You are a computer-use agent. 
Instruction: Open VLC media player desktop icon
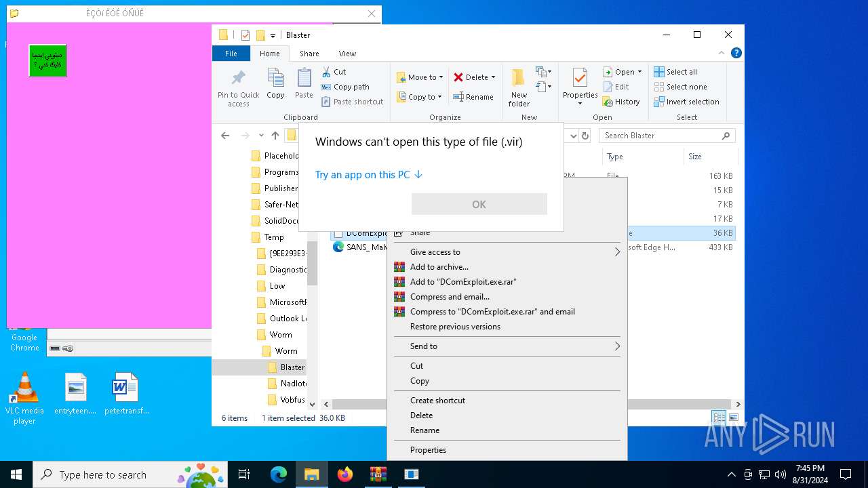(x=24, y=398)
